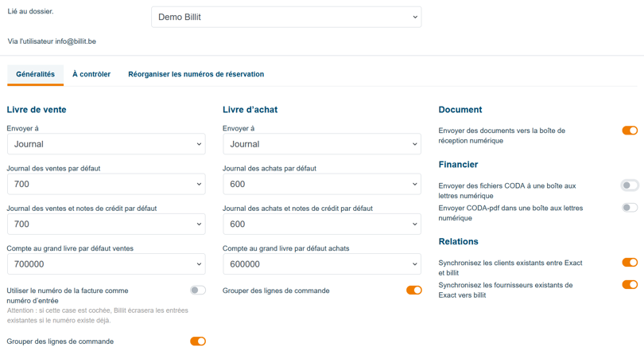The height and width of the screenshot is (359, 644).
Task: Toggle Grouper des lignes de commande under Livre de vente
Action: coord(198,341)
